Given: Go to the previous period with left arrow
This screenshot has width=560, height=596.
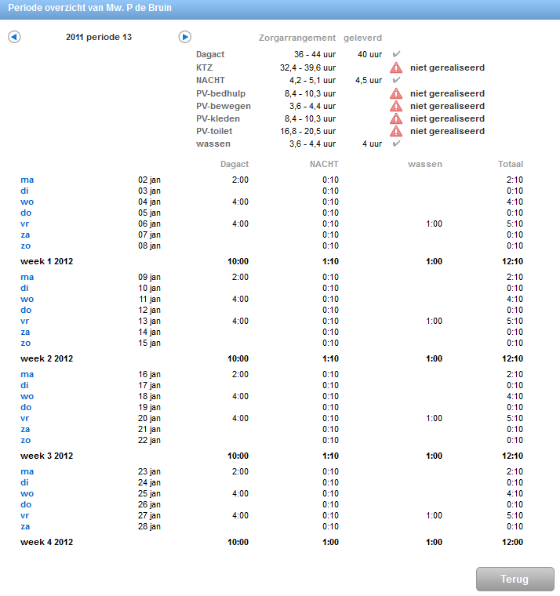Looking at the screenshot, I should pyautogui.click(x=14, y=37).
